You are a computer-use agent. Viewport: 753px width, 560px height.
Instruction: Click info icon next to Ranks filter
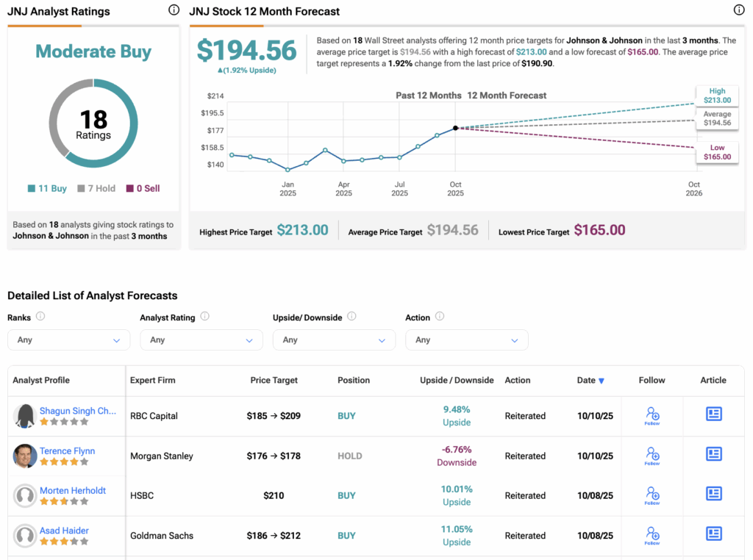(40, 317)
